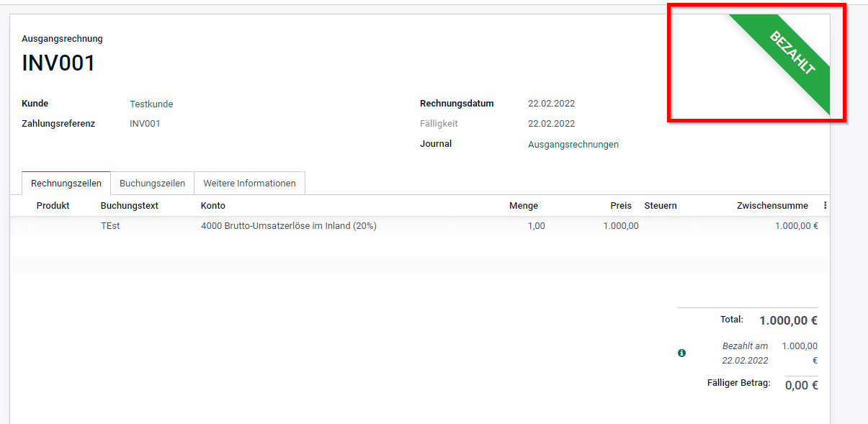868x424 pixels.
Task: Open the Ausgangsrechnungen journal link
Action: click(x=573, y=144)
